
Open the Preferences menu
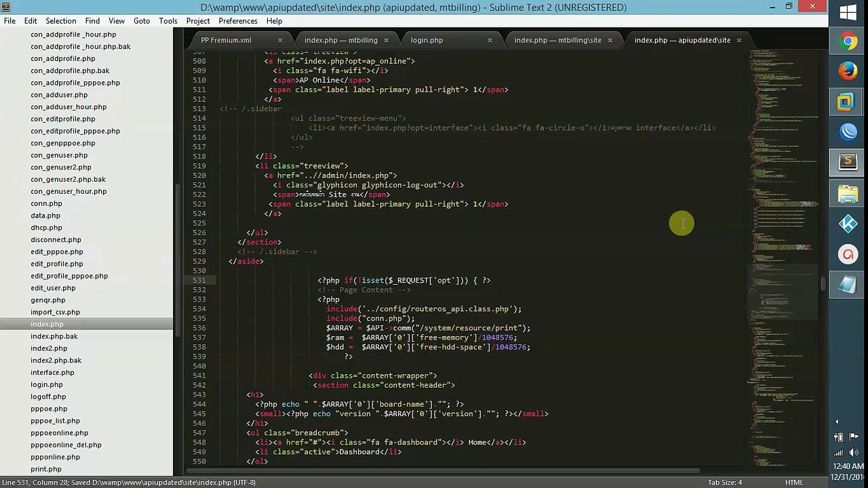tap(237, 21)
